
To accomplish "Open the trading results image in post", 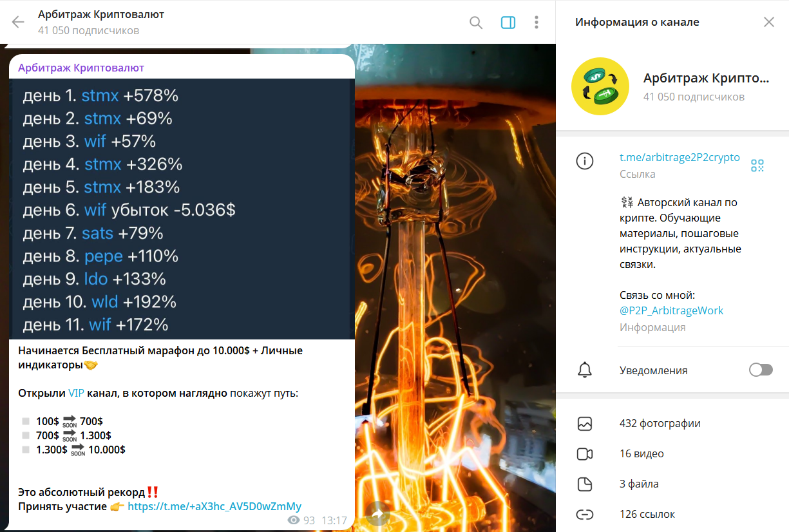I will pyautogui.click(x=182, y=209).
